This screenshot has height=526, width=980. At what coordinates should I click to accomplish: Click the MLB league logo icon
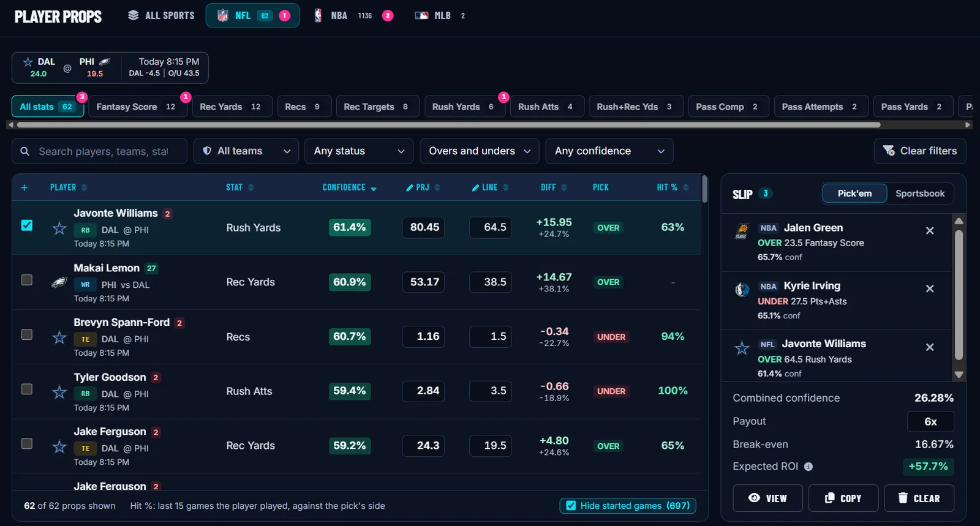[421, 15]
